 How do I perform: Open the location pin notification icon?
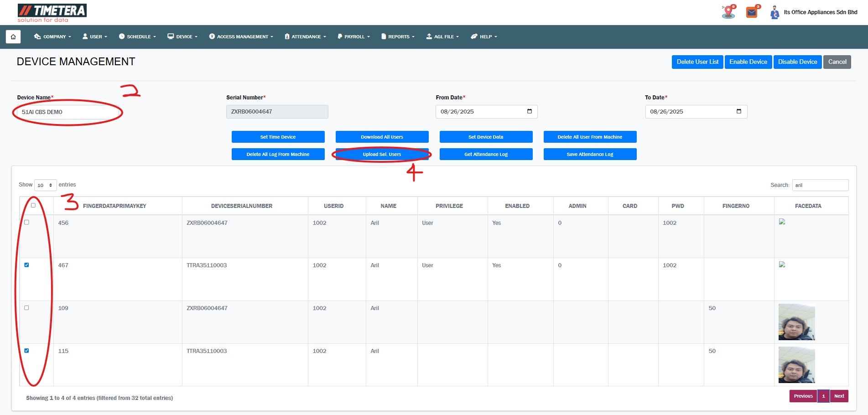[728, 12]
